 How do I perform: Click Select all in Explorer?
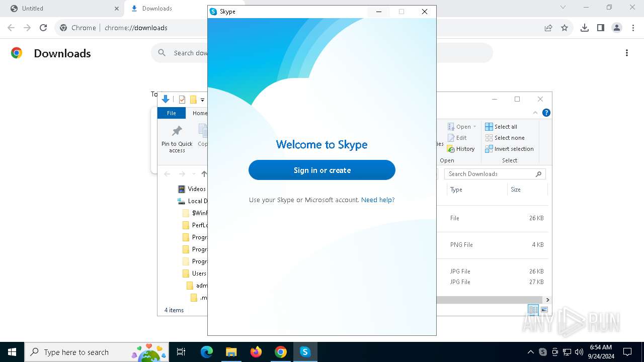pos(501,127)
